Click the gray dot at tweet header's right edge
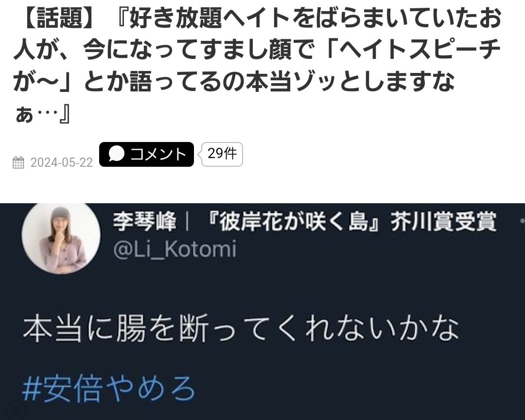Image resolution: width=525 pixels, height=420 pixels. [522, 221]
